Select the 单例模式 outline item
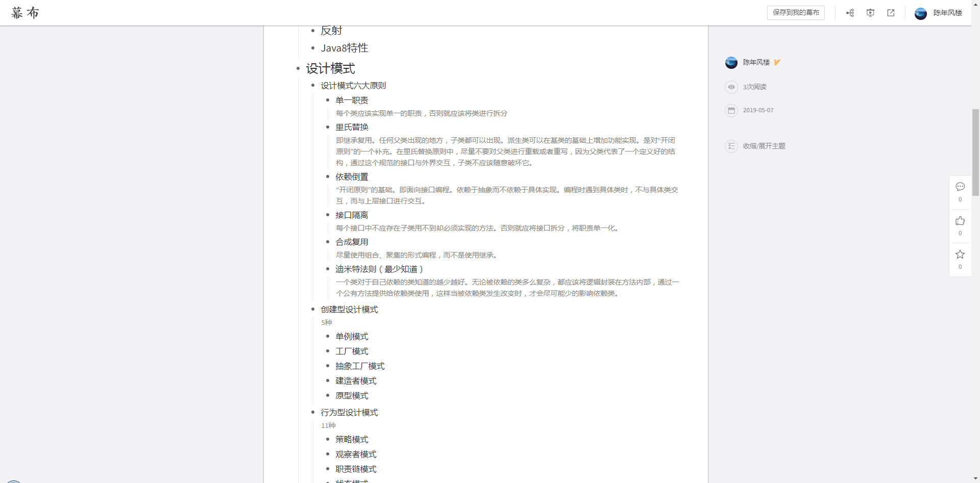Viewport: 980px width, 483px height. click(352, 337)
